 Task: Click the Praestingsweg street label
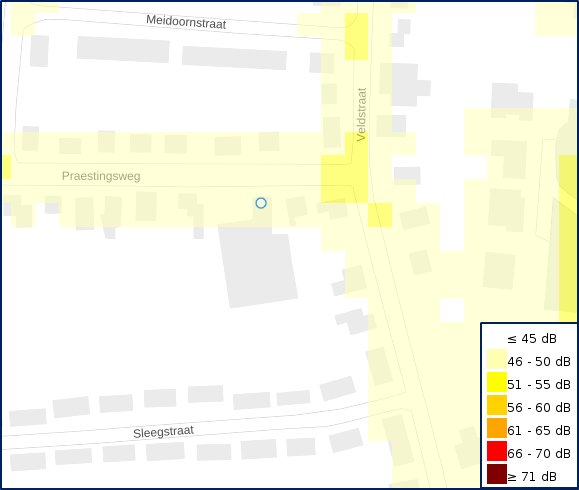101,176
